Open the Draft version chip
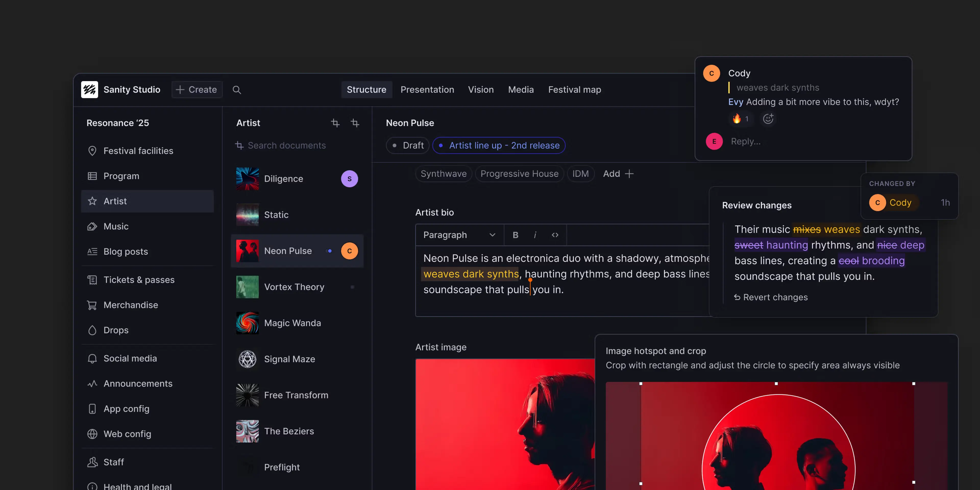 [x=408, y=145]
